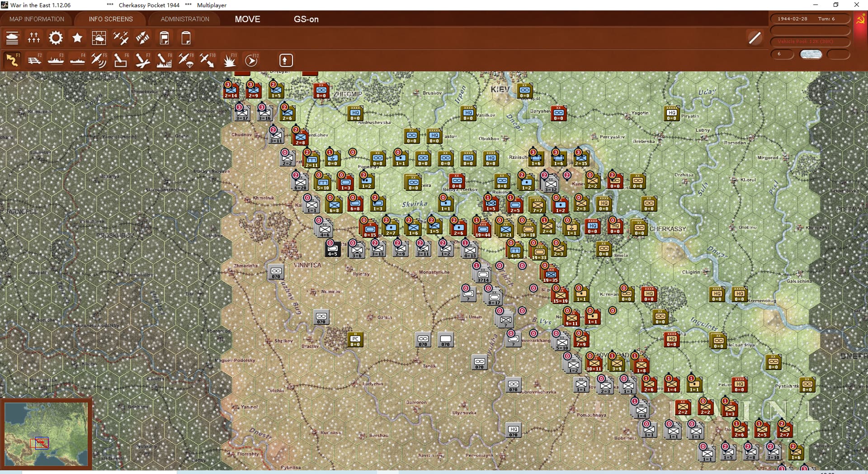
Task: Switch to F2 rail movement mode
Action: [x=34, y=60]
